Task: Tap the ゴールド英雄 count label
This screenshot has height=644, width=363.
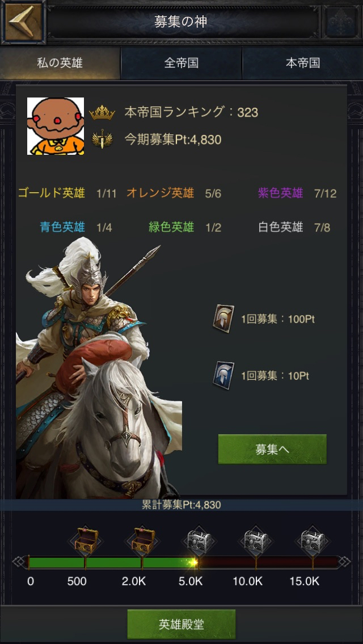Action: pos(67,193)
